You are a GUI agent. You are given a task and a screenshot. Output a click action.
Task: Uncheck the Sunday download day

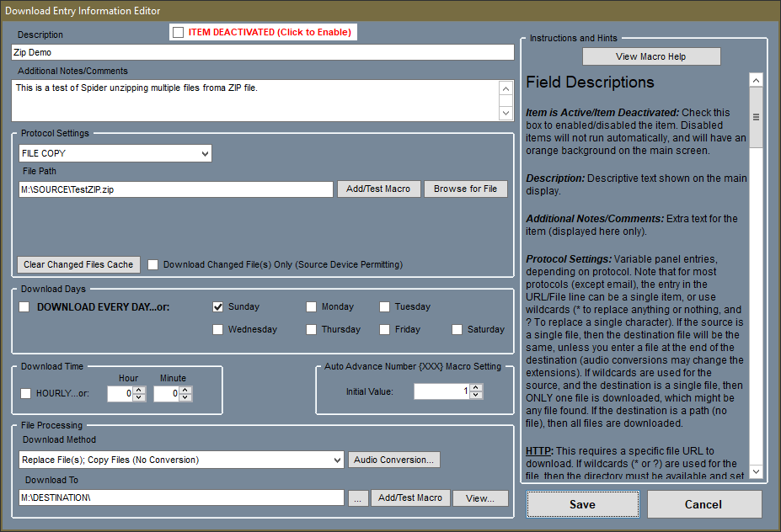click(218, 307)
